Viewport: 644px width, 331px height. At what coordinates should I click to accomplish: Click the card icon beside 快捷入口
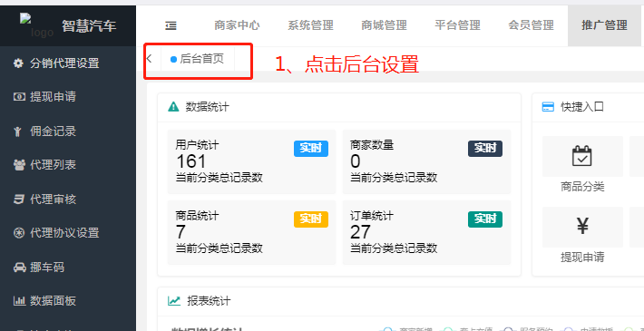click(x=548, y=107)
